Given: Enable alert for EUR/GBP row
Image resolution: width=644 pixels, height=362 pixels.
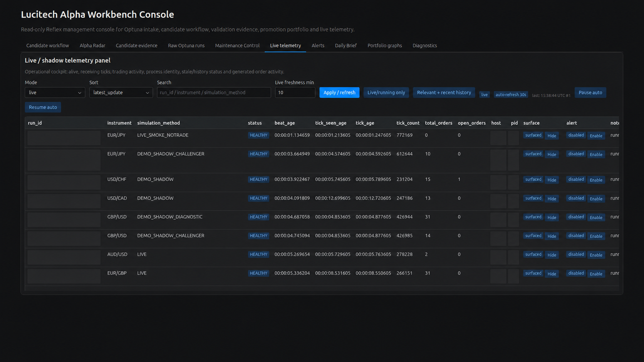Looking at the screenshot, I should [x=596, y=274].
